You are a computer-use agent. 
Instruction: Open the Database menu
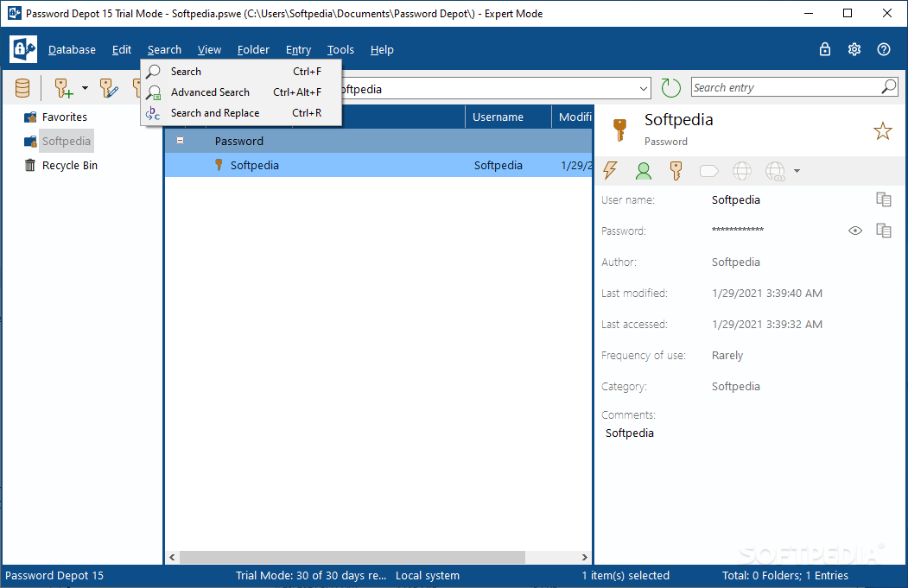72,50
